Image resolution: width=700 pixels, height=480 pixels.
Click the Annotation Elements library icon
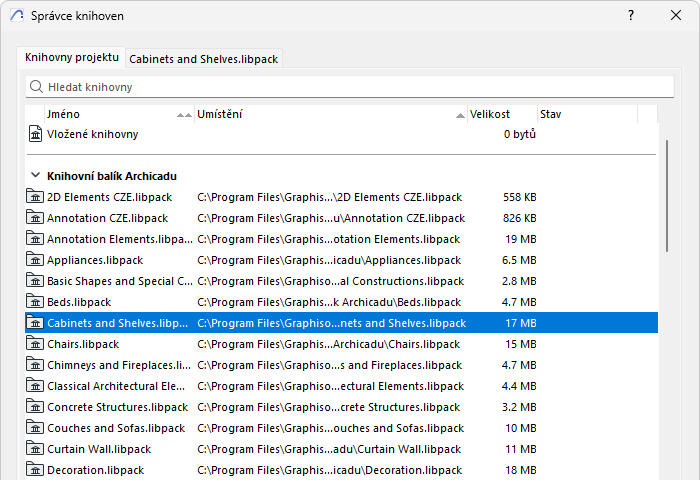[35, 238]
